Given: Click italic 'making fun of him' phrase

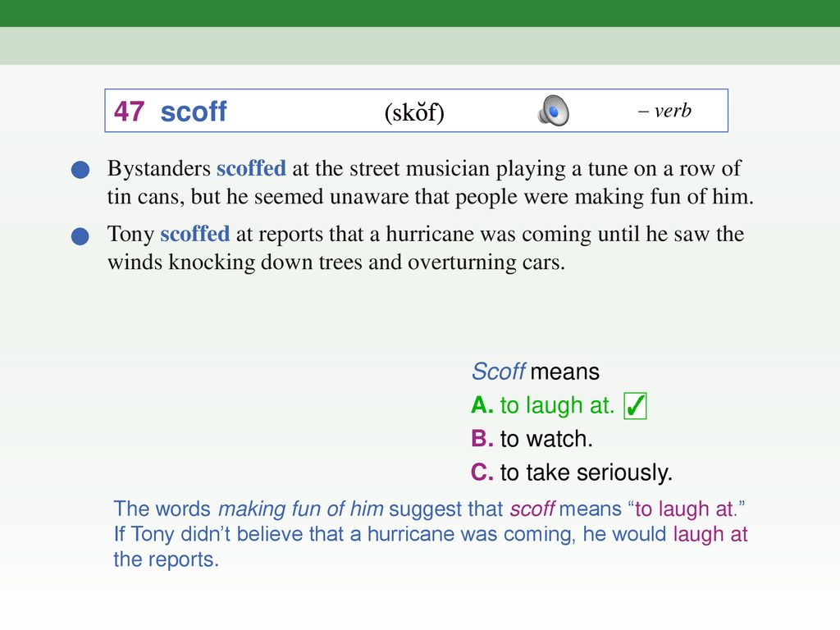Looking at the screenshot, I should 300,509.
